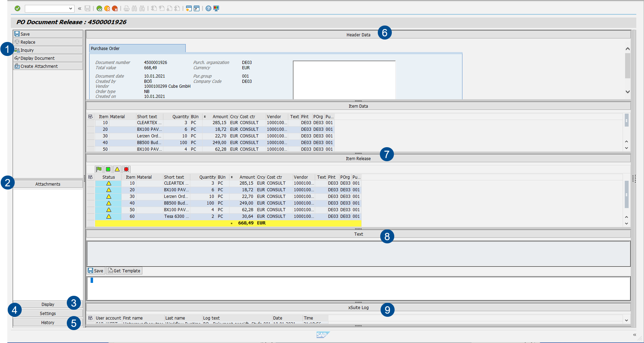
Task: Select the yellow warning triangle icon
Action: click(x=117, y=169)
